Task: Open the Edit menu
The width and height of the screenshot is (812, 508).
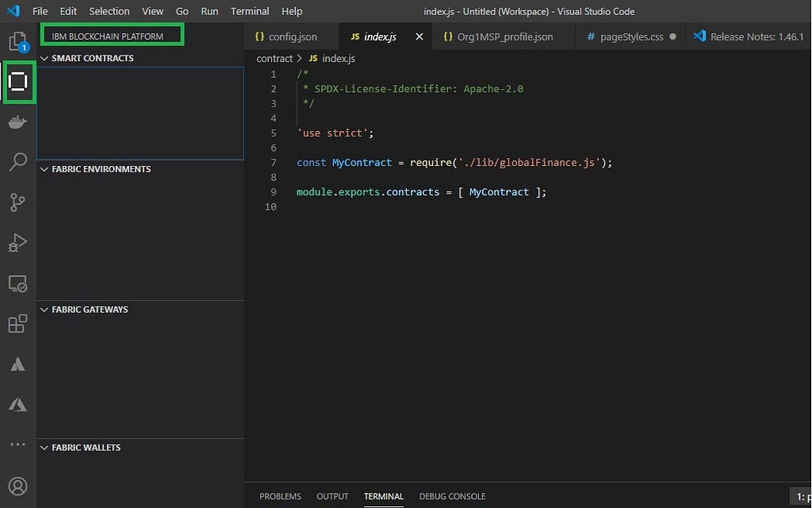Action: click(68, 11)
